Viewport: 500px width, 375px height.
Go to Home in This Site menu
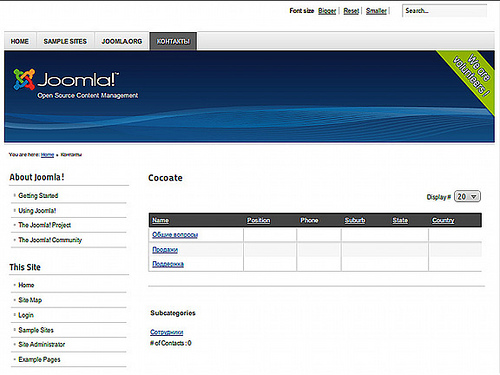click(x=26, y=285)
